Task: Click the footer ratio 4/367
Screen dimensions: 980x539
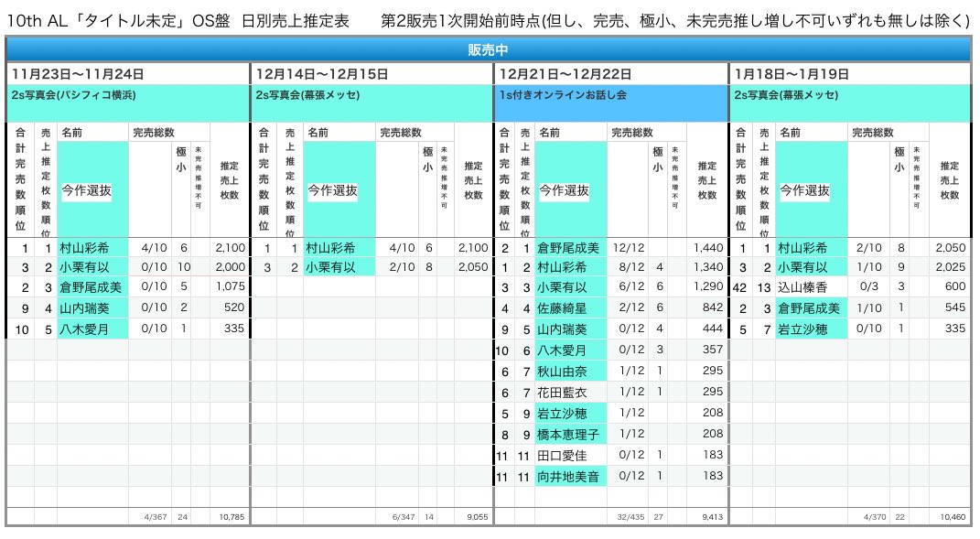Action: point(156,517)
